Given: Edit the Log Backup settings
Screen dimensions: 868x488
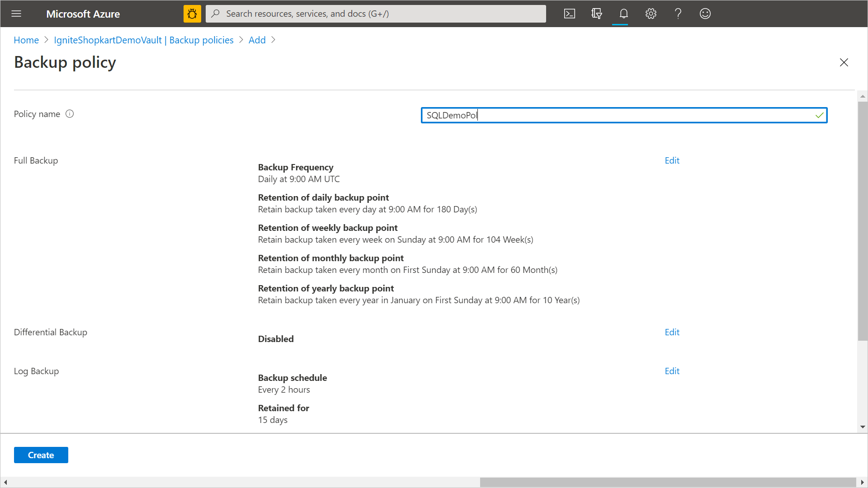Looking at the screenshot, I should click(x=672, y=371).
